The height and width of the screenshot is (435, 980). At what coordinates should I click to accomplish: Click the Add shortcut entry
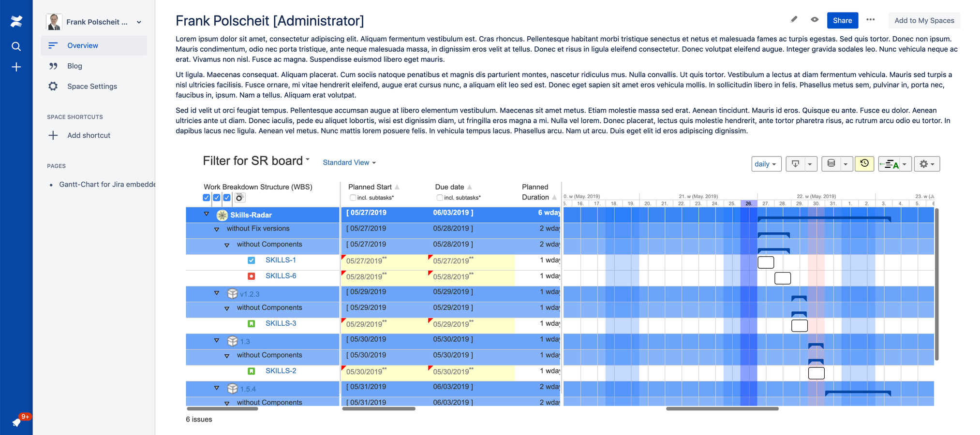click(94, 135)
